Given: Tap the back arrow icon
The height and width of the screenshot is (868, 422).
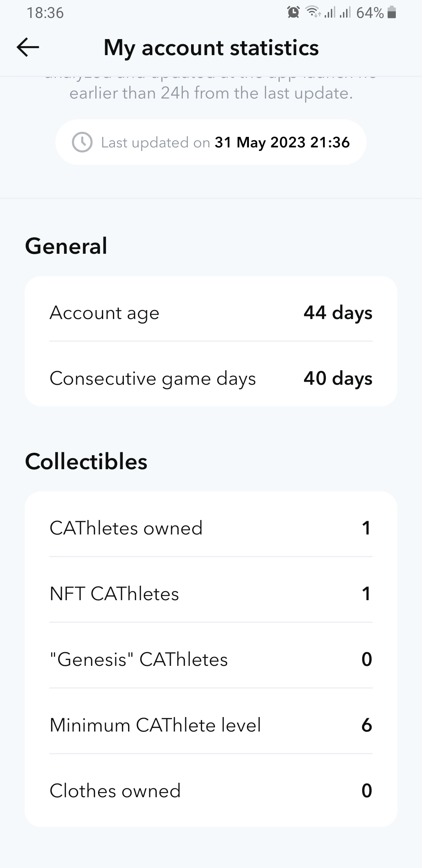Looking at the screenshot, I should tap(28, 47).
